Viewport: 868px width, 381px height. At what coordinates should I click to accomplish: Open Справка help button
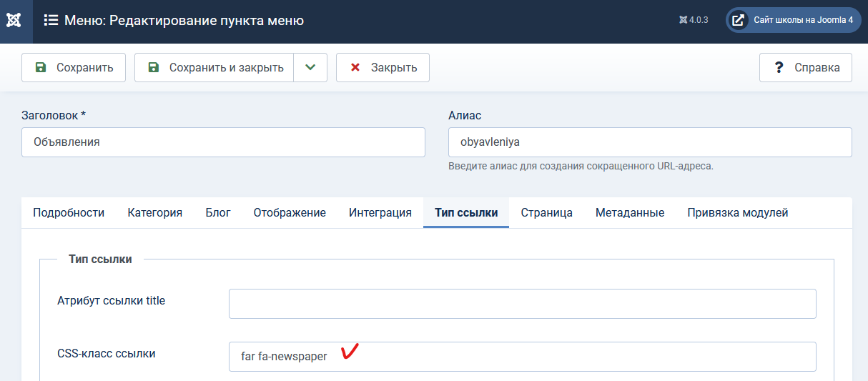click(x=806, y=68)
